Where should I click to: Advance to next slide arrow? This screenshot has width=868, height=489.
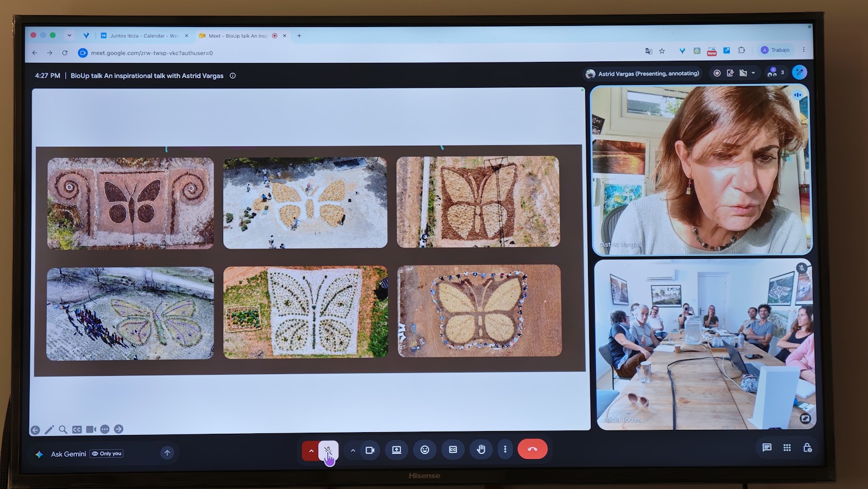coord(119,429)
